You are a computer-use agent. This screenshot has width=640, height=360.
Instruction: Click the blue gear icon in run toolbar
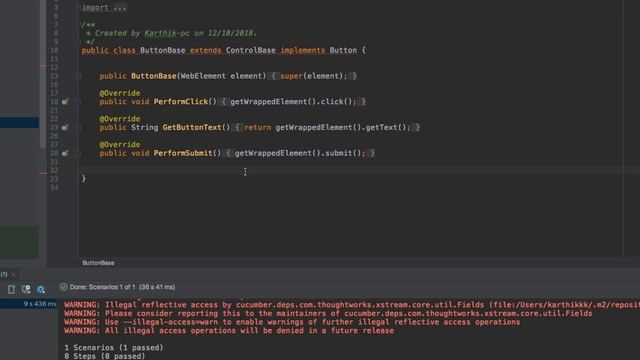[41, 289]
